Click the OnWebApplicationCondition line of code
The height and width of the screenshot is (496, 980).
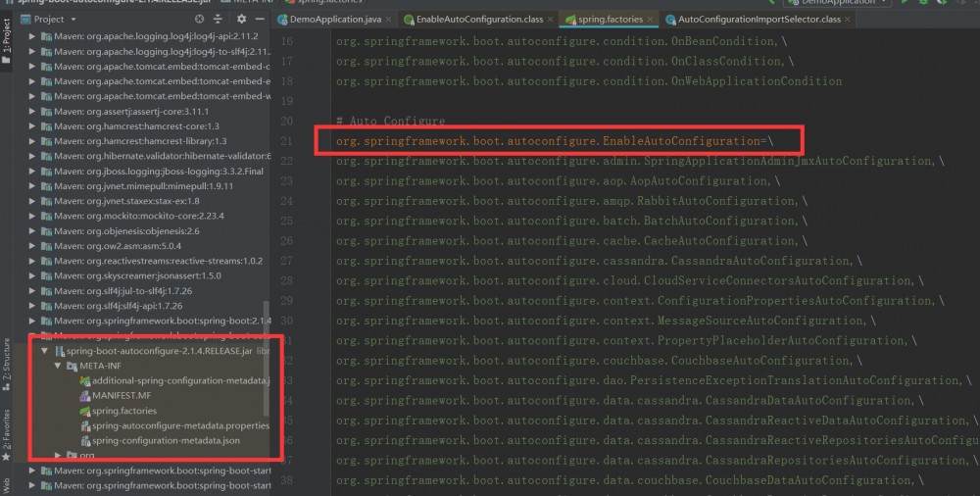pos(589,81)
